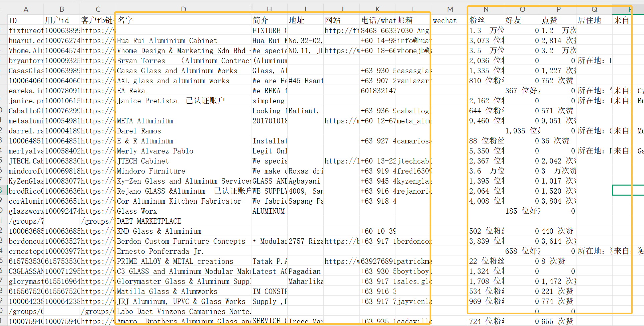Select column B header
Viewport: 644px width, 326px height.
tap(62, 9)
